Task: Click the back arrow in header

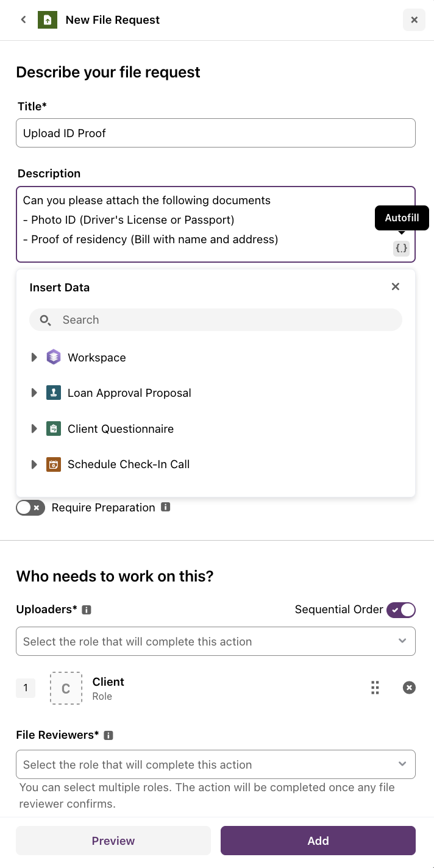Action: (x=23, y=20)
